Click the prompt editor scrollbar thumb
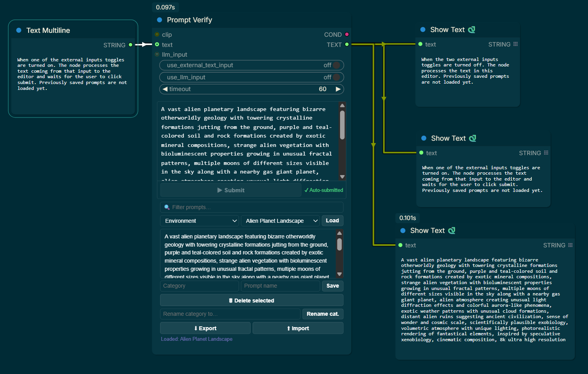The width and height of the screenshot is (588, 374). (x=342, y=125)
